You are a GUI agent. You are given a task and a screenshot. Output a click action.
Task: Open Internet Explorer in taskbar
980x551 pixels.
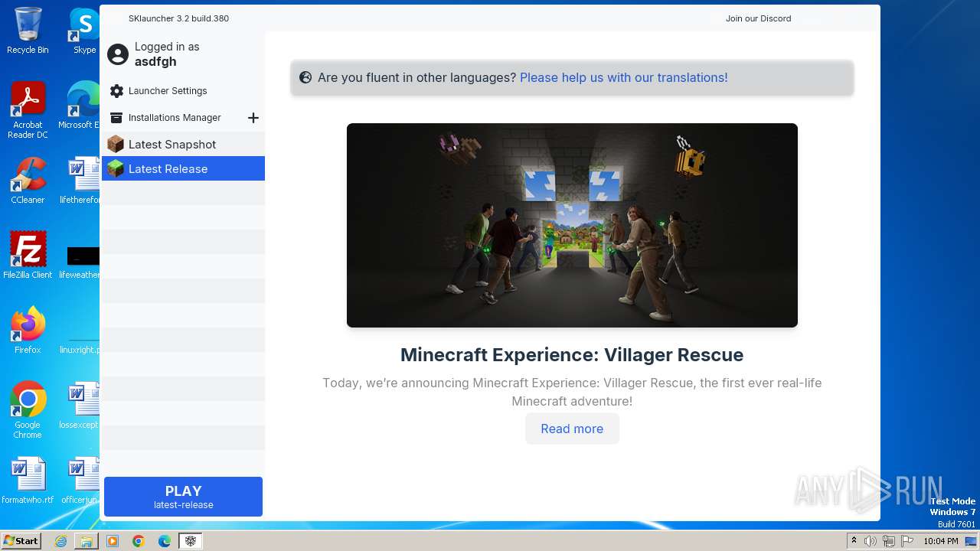(x=60, y=541)
